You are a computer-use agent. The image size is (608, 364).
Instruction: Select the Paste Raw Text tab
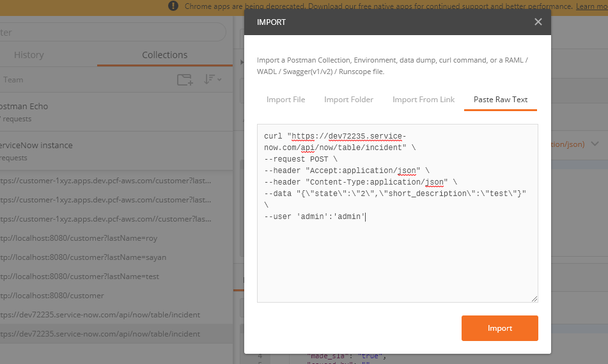point(500,100)
